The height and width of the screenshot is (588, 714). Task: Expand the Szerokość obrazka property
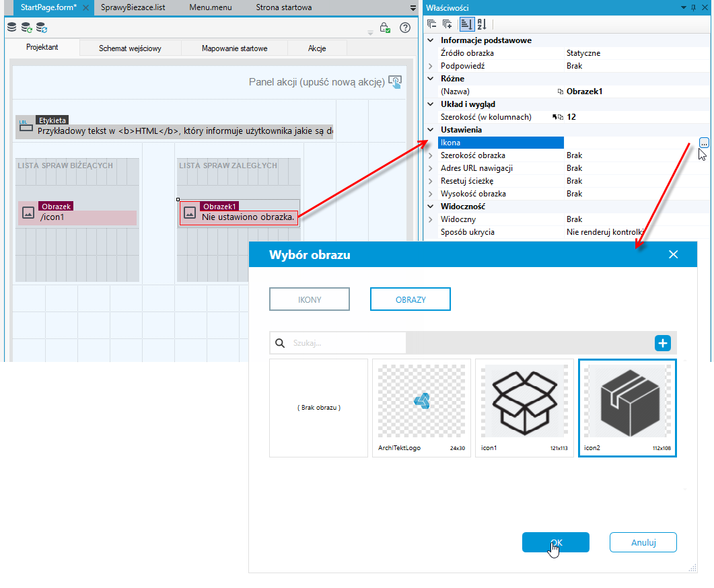pos(430,155)
